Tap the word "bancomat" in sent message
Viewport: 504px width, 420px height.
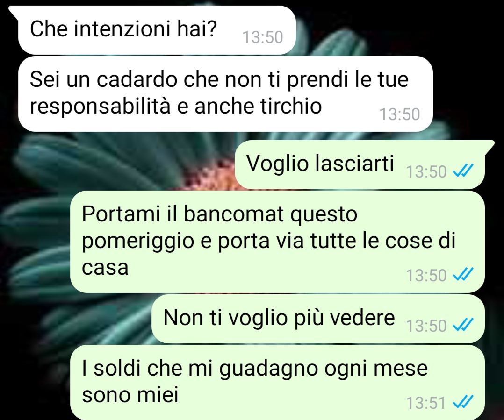click(234, 213)
